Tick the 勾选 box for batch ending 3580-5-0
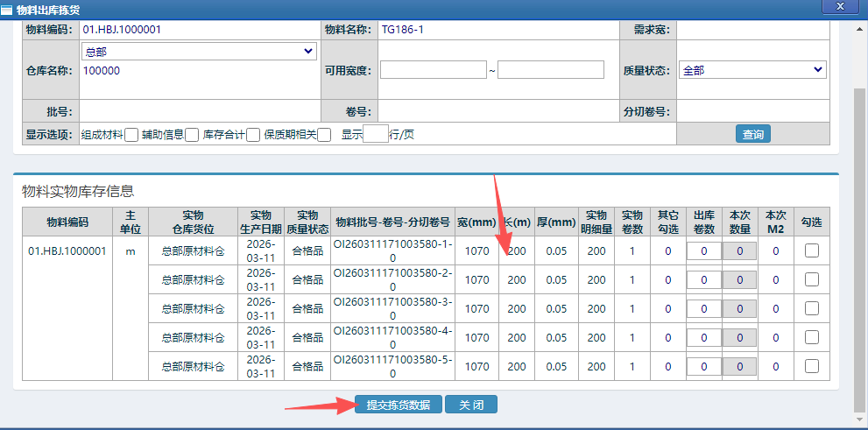This screenshot has height=430, width=868. pyautogui.click(x=812, y=366)
